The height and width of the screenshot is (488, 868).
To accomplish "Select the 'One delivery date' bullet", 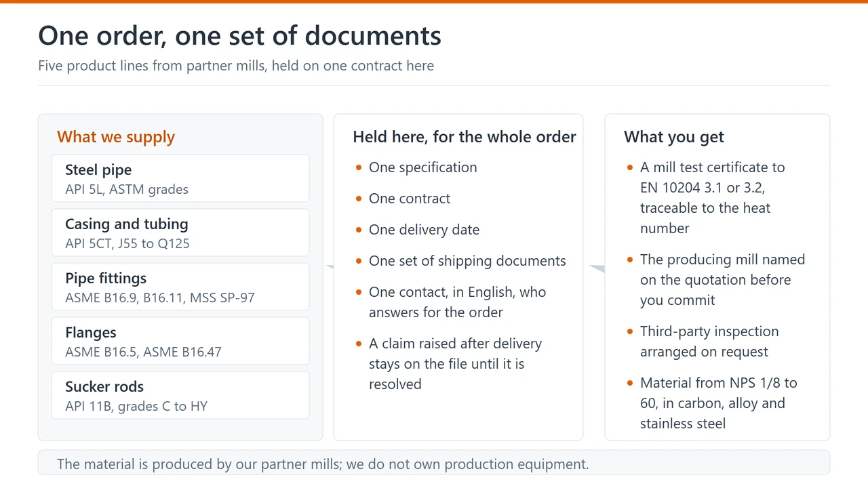I will (424, 230).
